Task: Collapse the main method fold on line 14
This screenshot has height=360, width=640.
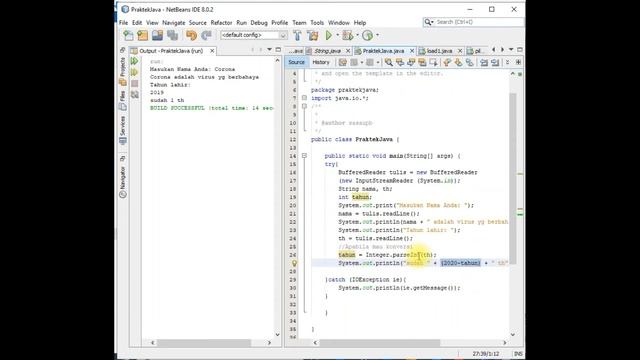Action: pos(304,156)
